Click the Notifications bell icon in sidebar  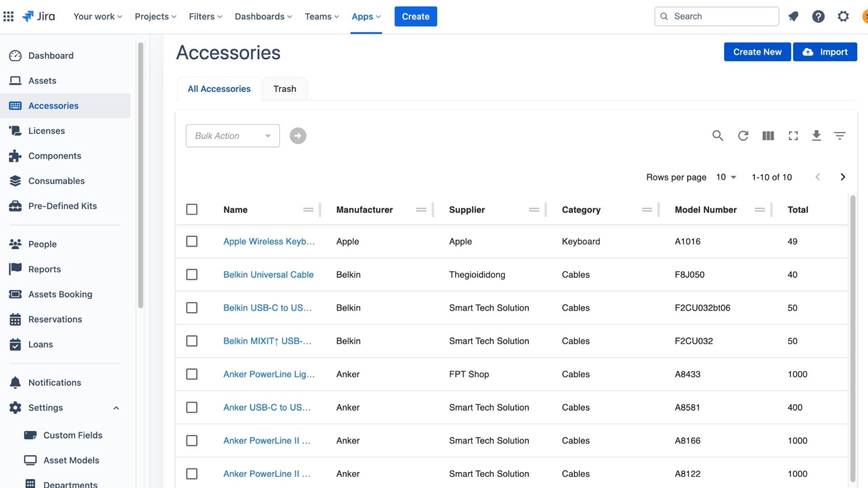coord(15,383)
